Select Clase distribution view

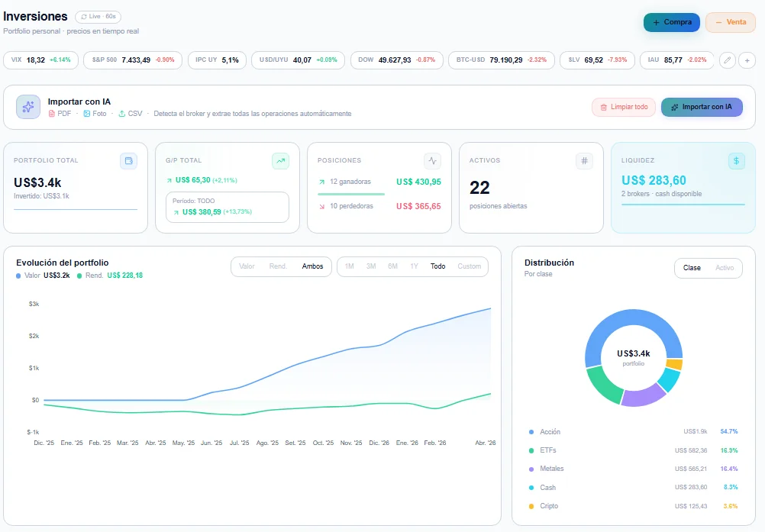[x=692, y=268]
